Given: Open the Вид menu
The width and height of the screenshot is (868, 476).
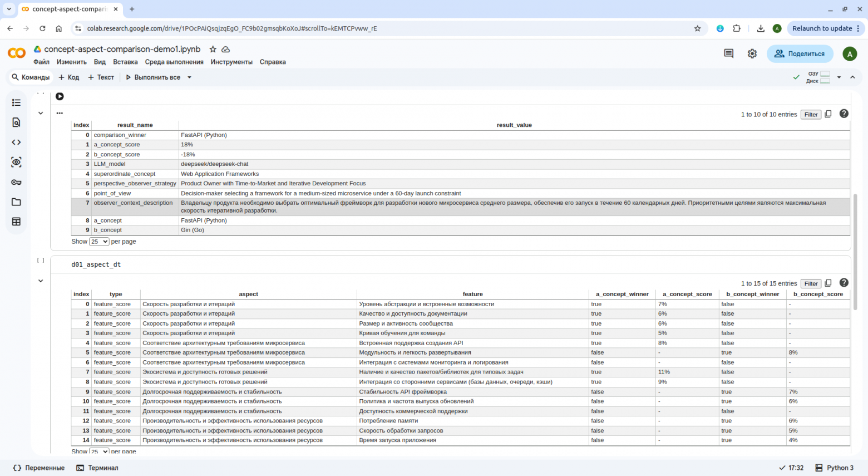Looking at the screenshot, I should 100,62.
